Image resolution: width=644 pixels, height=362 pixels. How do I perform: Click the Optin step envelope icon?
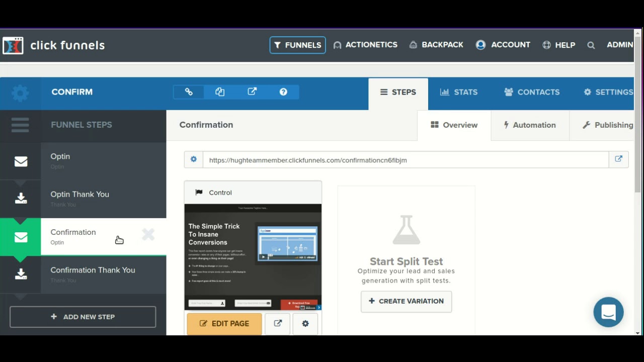[21, 161]
